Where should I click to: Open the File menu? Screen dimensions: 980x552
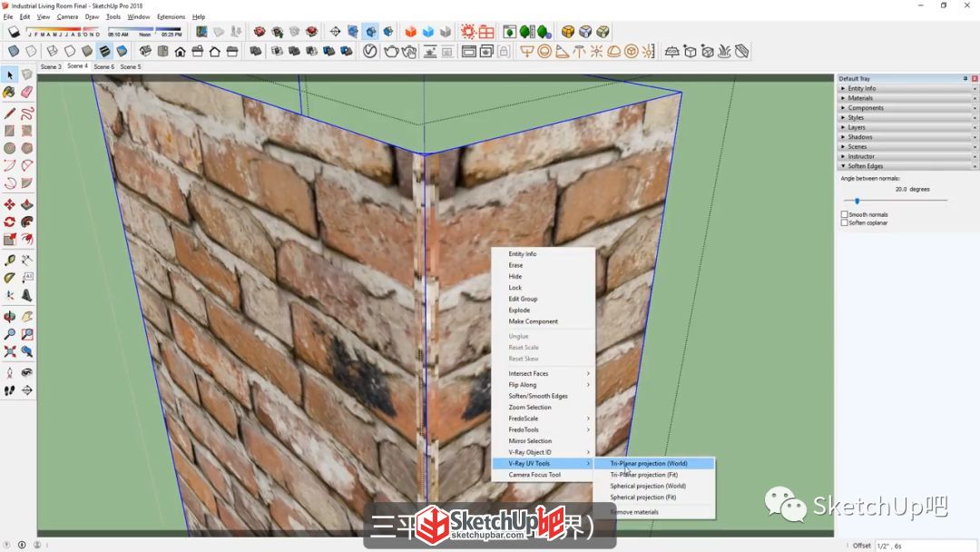[x=8, y=17]
